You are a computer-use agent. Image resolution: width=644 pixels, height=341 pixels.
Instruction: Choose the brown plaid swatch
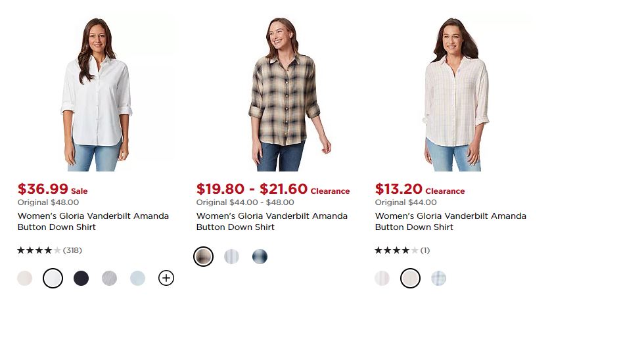[203, 256]
